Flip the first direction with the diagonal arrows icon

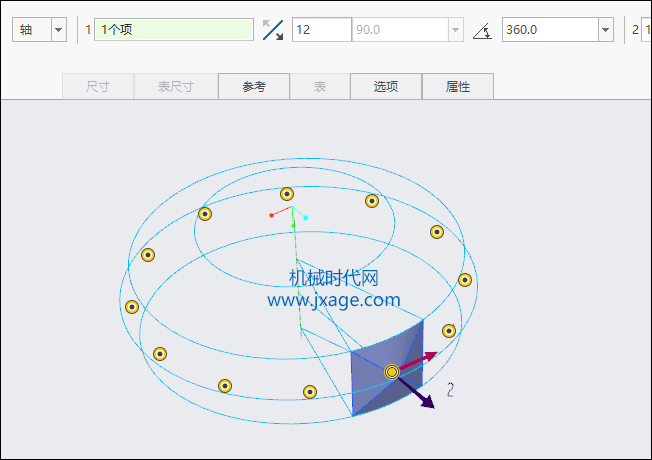click(273, 30)
